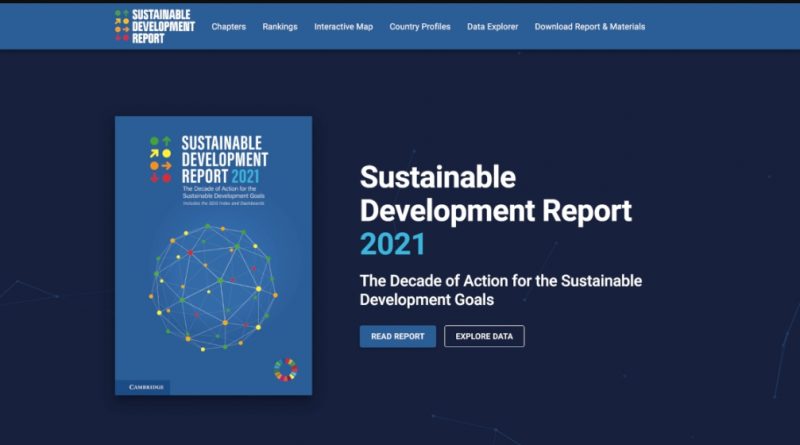800x445 pixels.
Task: Open the Interactive Map
Action: click(343, 27)
